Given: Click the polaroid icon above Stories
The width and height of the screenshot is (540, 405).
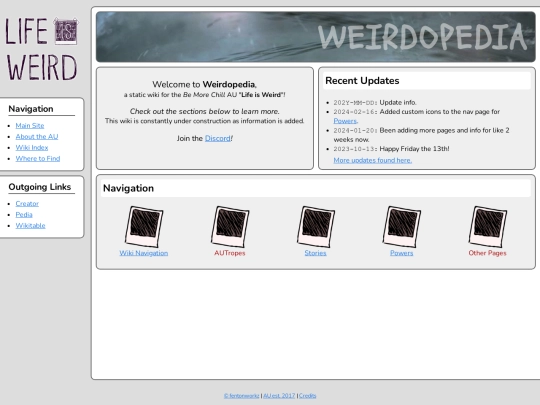Looking at the screenshot, I should [315, 227].
